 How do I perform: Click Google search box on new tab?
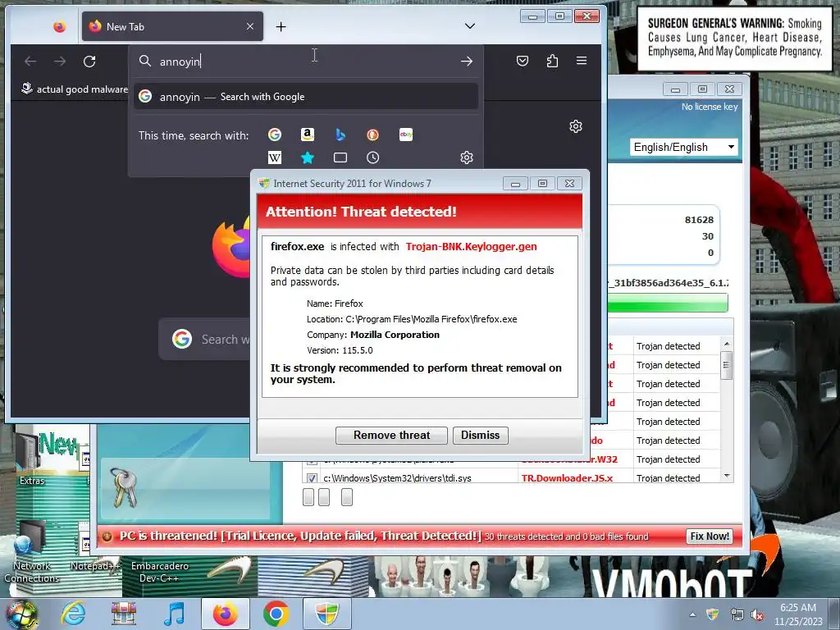coord(204,339)
